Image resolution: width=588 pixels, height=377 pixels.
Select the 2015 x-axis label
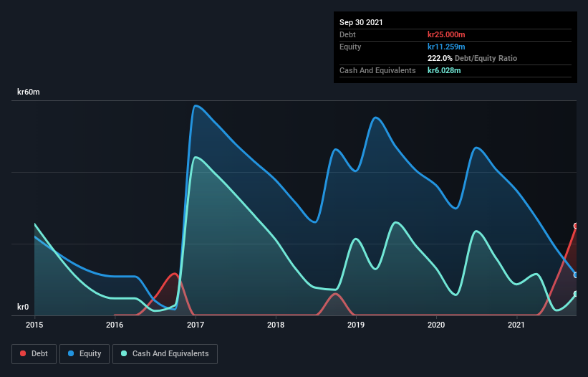[34, 325]
